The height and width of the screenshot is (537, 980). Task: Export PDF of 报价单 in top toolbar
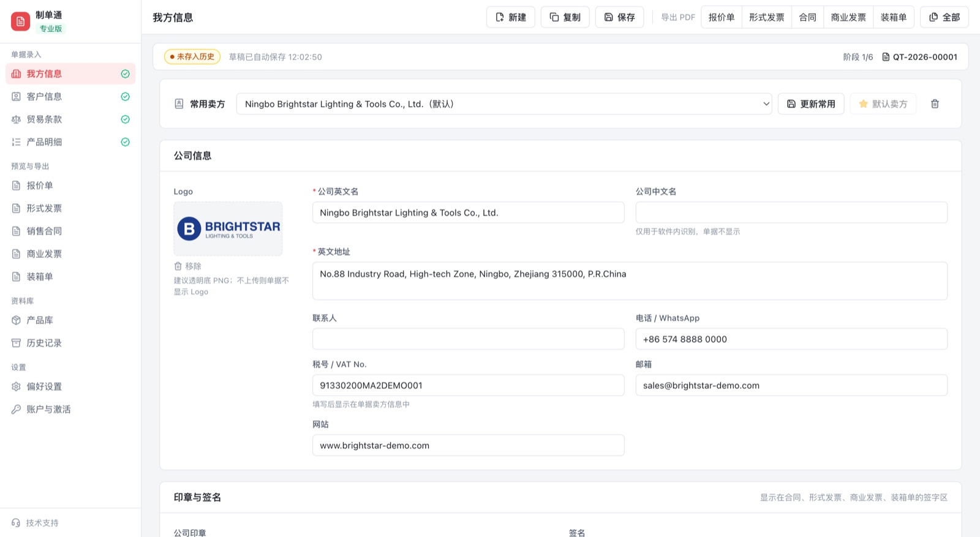coord(722,17)
